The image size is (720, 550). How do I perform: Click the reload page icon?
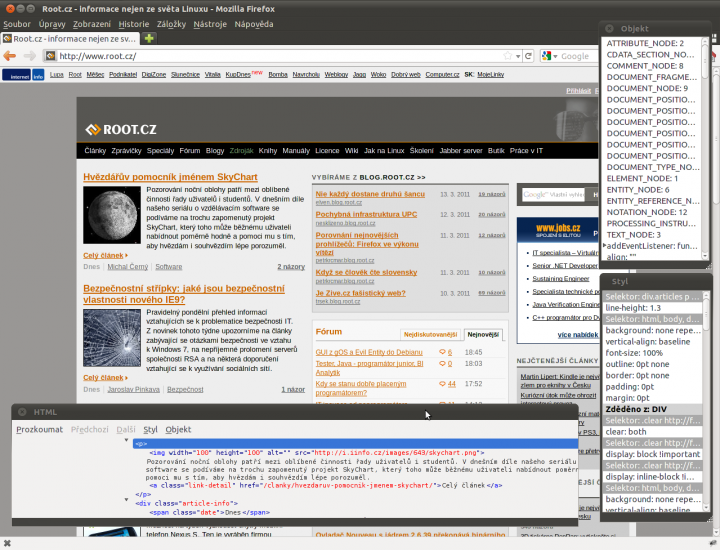(x=529, y=56)
